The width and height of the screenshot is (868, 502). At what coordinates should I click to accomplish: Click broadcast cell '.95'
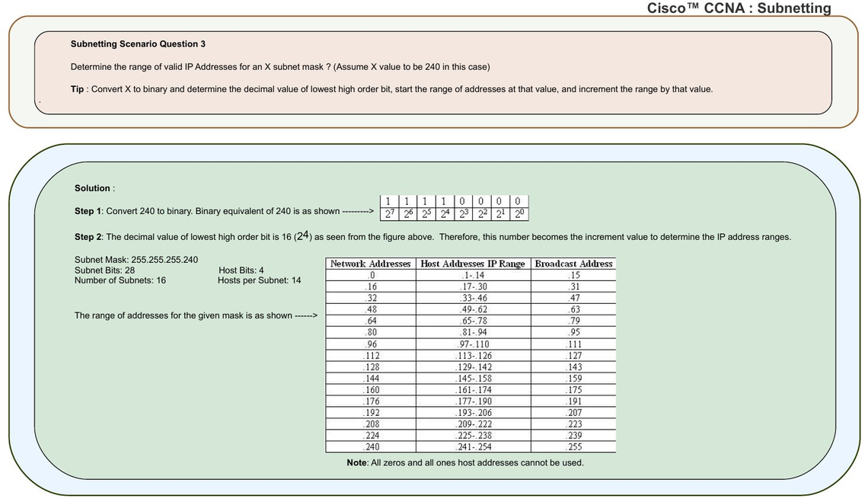pyautogui.click(x=573, y=332)
